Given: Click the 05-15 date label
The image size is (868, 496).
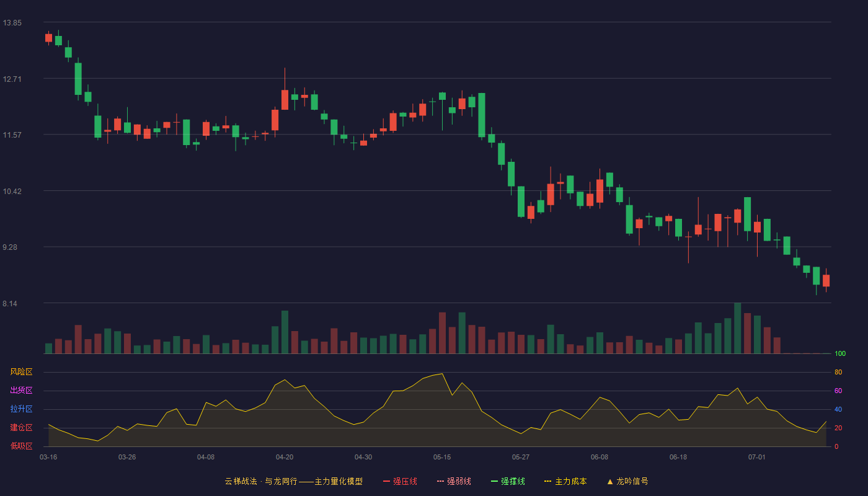Looking at the screenshot, I should [442, 457].
